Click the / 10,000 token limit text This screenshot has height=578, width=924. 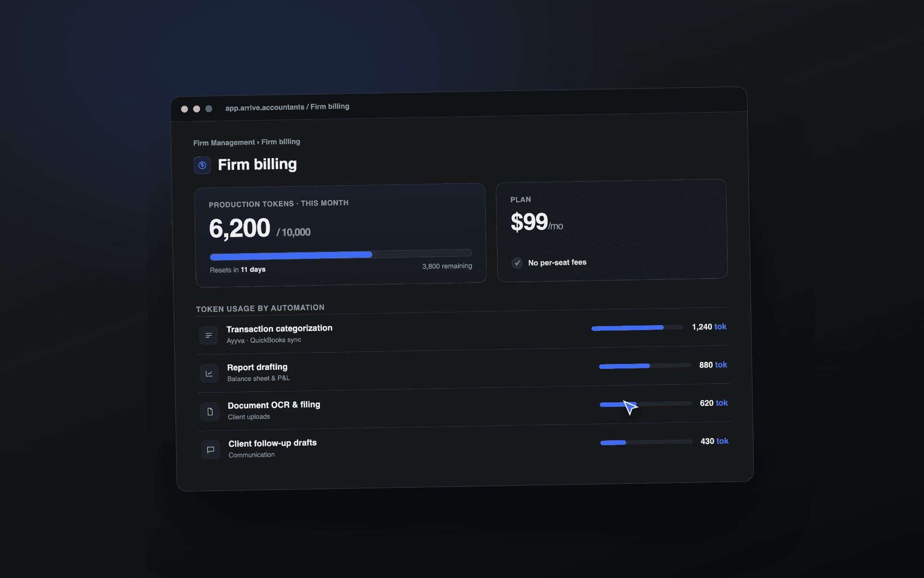[294, 232]
